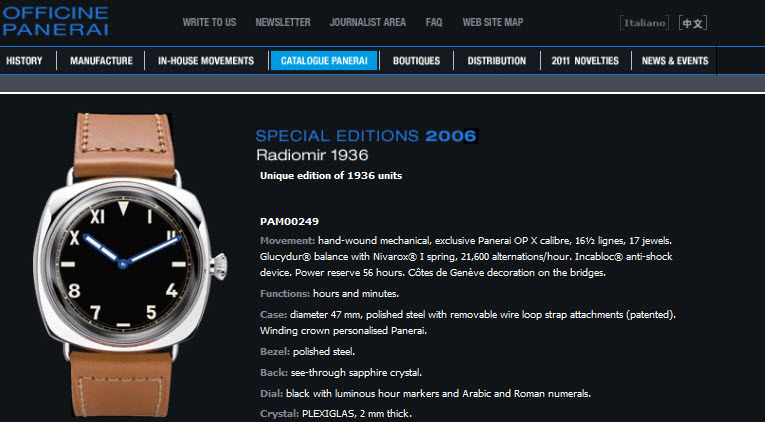The image size is (765, 422).
Task: Go to the Journalist Area
Action: click(367, 22)
